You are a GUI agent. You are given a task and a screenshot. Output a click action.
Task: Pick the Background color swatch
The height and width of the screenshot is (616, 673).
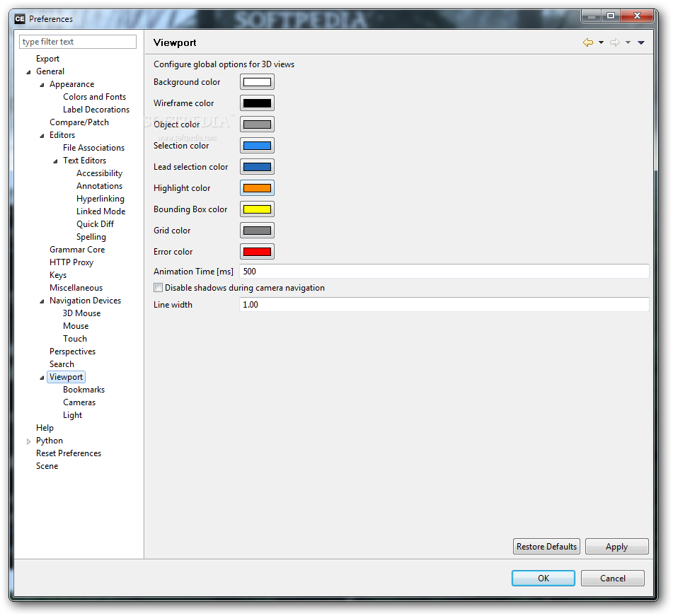coord(257,82)
